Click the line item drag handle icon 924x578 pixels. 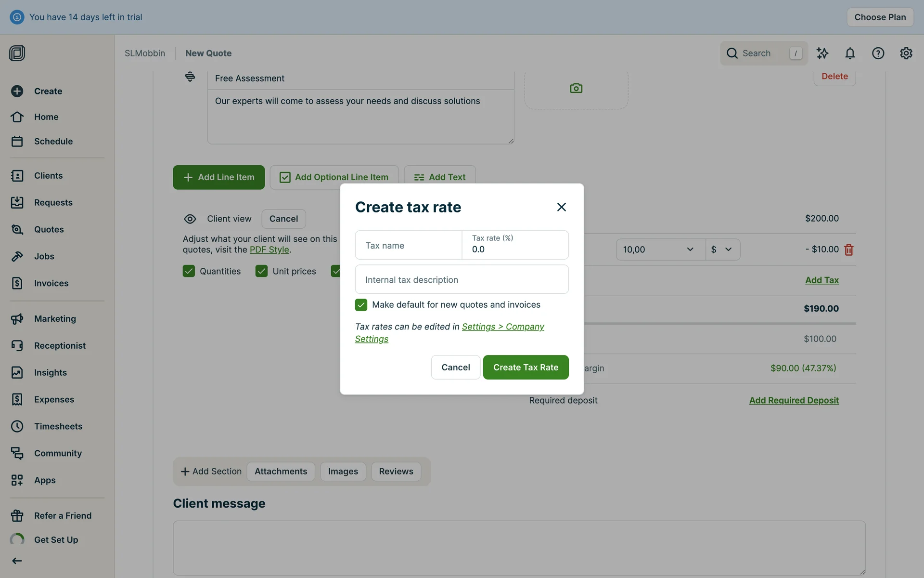pyautogui.click(x=190, y=77)
